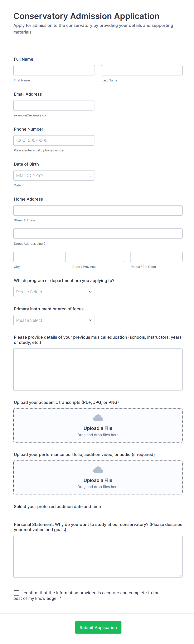Select the Phone Number input
The width and height of the screenshot is (194, 644).
click(54, 140)
